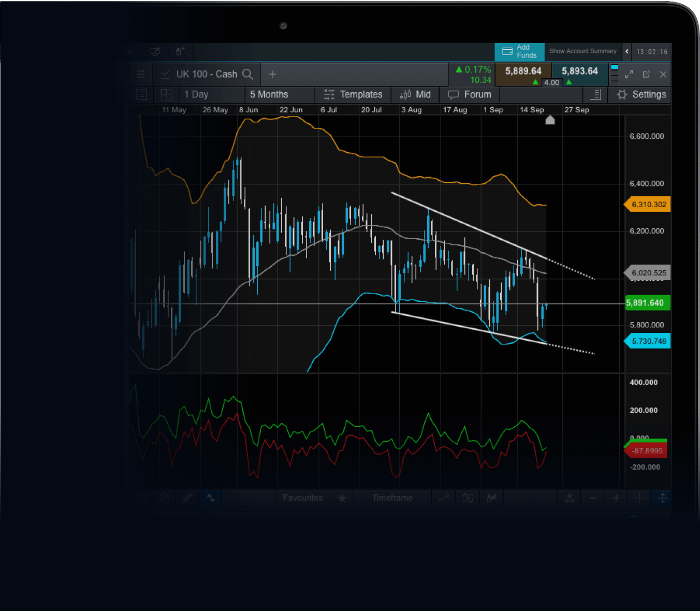This screenshot has height=611, width=700.
Task: Show Account Summary
Action: coord(582,51)
